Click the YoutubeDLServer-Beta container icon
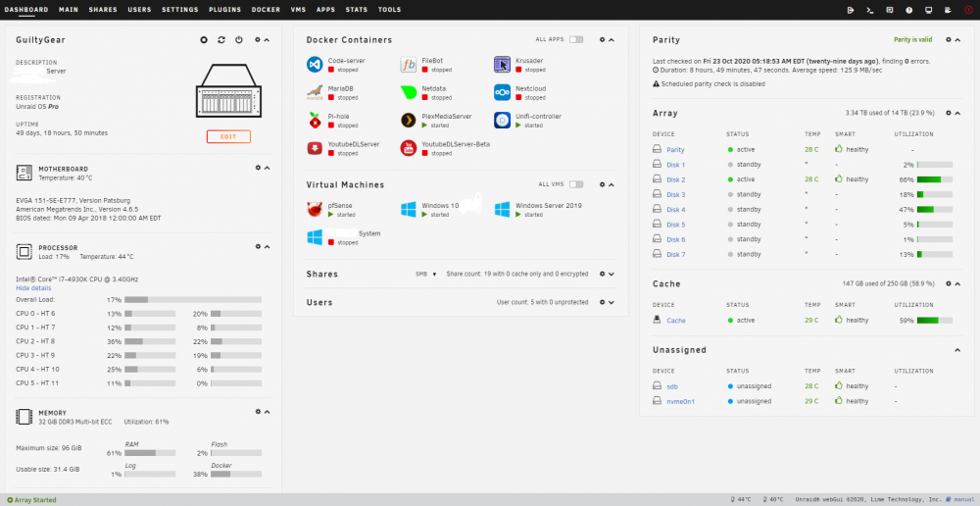The width and height of the screenshot is (980, 506). click(408, 148)
